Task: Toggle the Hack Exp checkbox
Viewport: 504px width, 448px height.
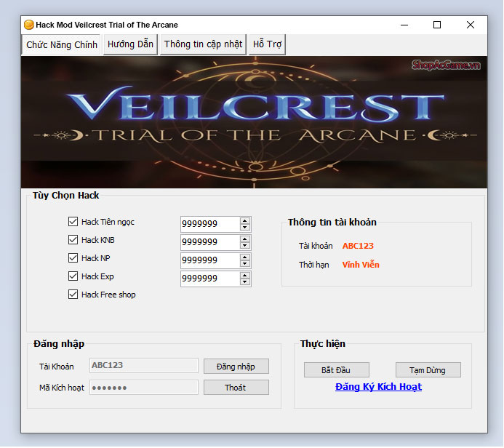Action: [x=73, y=276]
